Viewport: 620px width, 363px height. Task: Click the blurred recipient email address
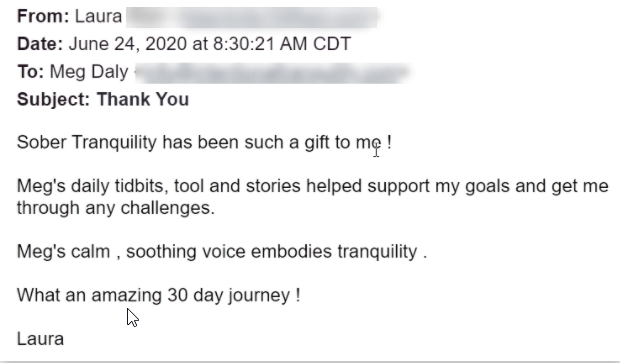273,73
